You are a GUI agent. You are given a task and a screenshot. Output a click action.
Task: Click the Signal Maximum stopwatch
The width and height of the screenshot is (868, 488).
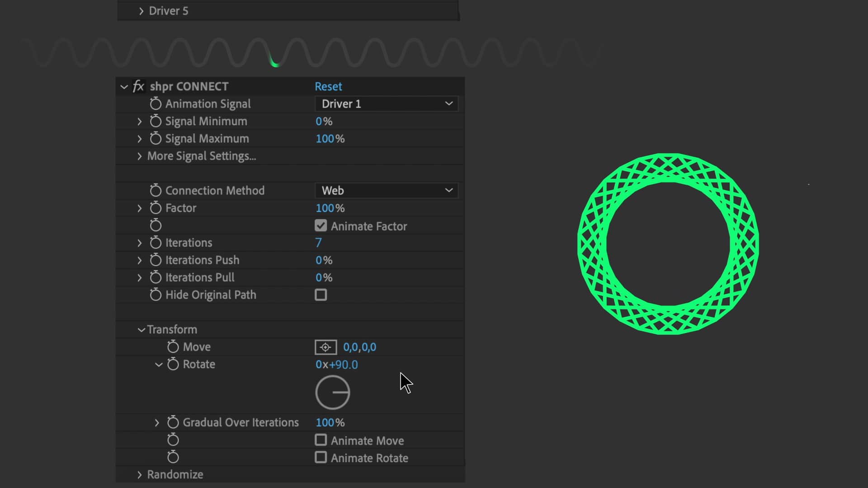coord(156,138)
